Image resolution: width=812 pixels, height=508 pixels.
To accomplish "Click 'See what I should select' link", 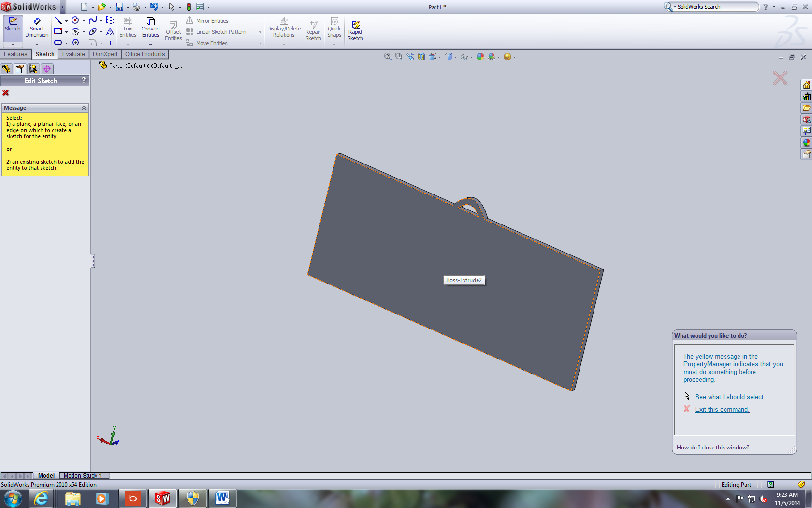I will click(730, 397).
